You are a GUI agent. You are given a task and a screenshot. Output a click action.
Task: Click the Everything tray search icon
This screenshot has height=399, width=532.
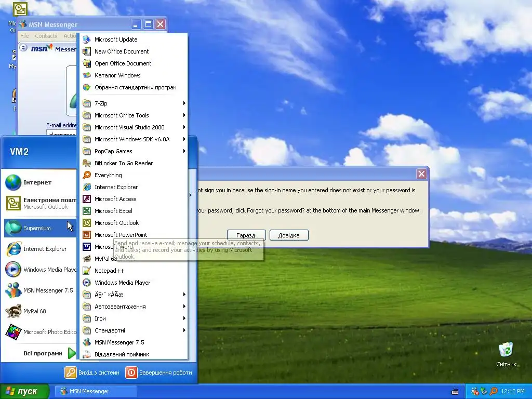coord(494,391)
